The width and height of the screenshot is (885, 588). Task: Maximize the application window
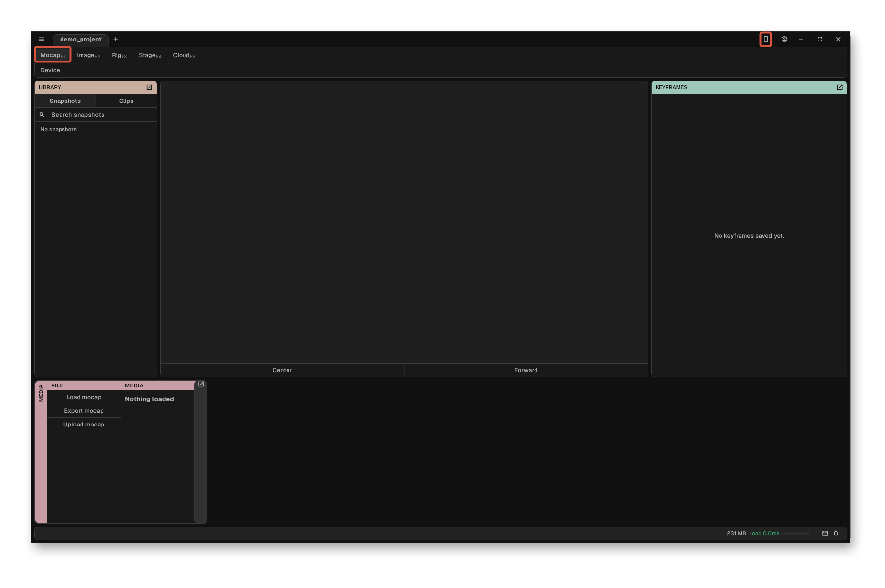click(x=820, y=39)
